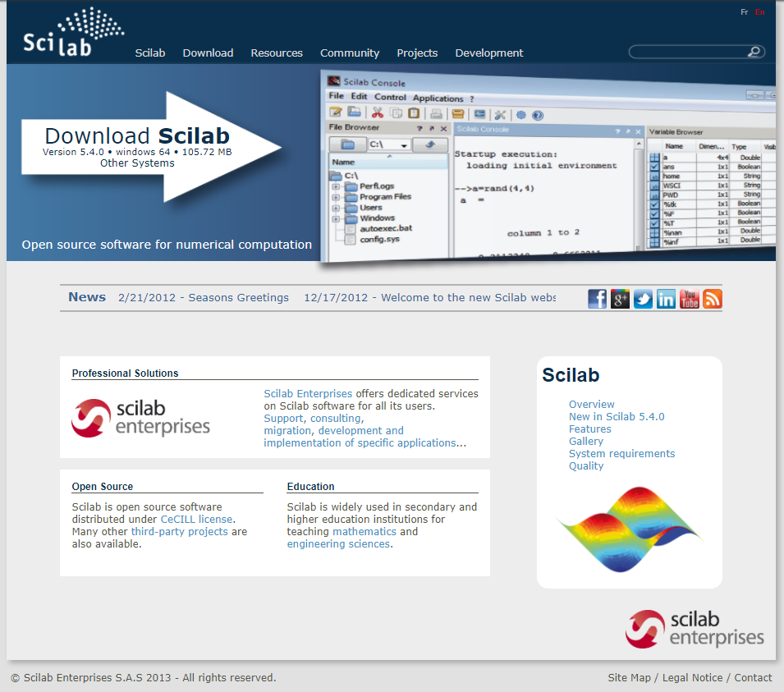Click the File Browser panel close X
The width and height of the screenshot is (784, 692).
[x=443, y=129]
